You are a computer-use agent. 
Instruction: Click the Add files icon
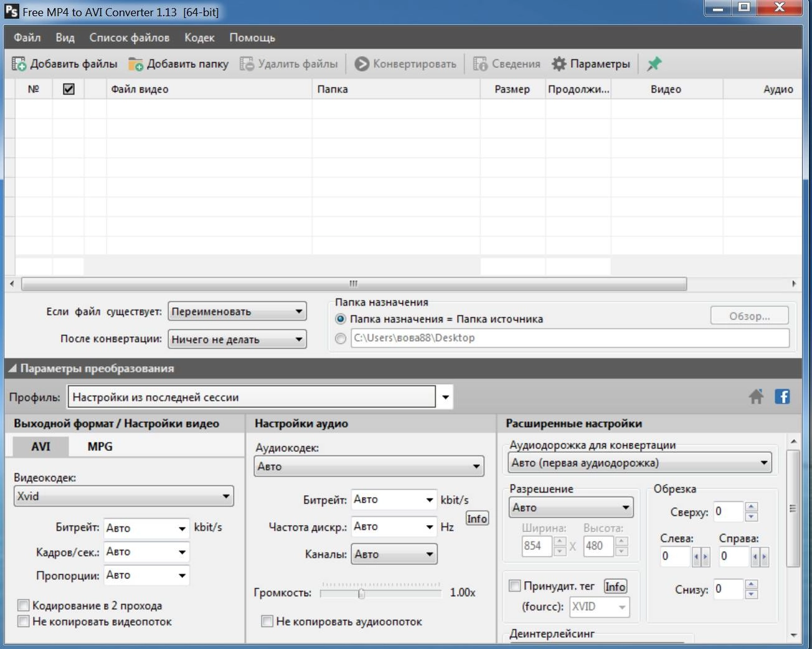pos(19,64)
